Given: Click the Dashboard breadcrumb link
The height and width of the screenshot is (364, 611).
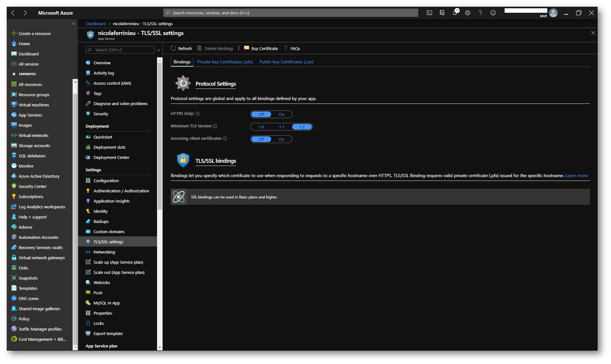Looking at the screenshot, I should click(x=96, y=24).
